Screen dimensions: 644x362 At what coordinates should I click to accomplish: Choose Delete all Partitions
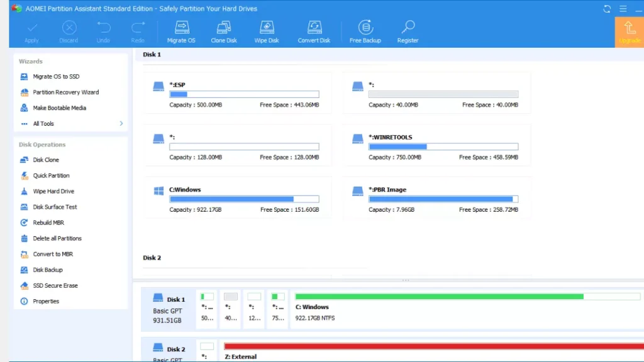(x=57, y=238)
